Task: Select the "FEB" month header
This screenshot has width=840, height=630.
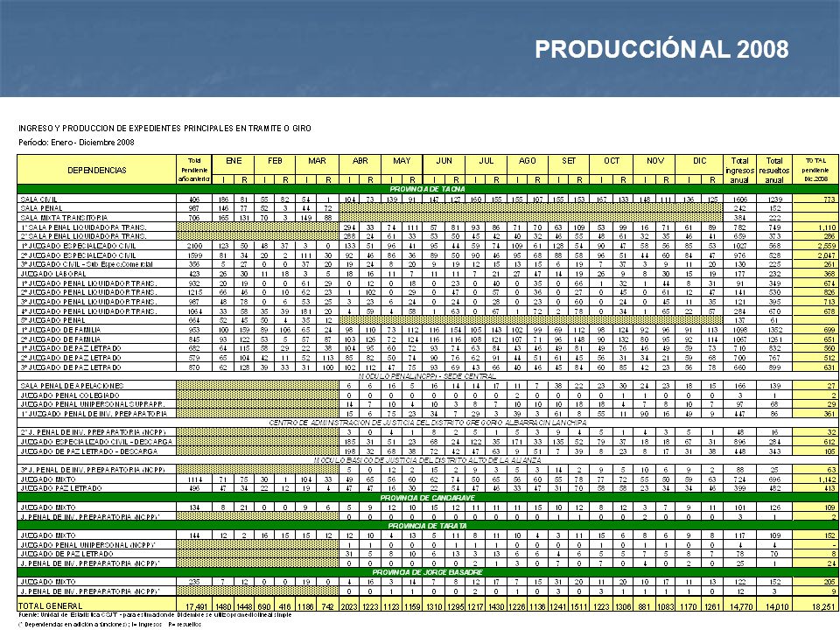Action: click(x=275, y=161)
